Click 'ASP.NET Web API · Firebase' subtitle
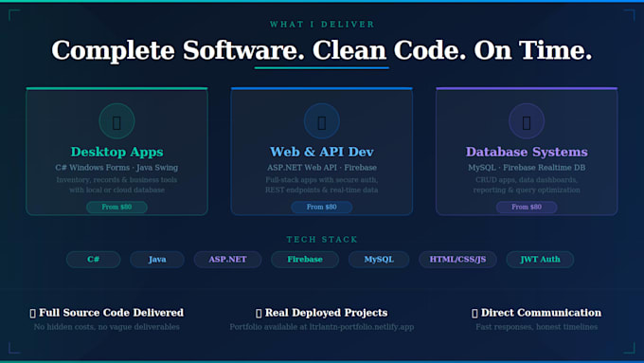The image size is (644, 363). pyautogui.click(x=322, y=168)
